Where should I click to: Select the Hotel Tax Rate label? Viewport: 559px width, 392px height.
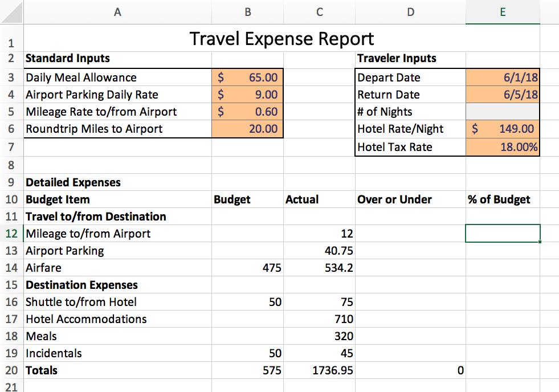click(410, 147)
